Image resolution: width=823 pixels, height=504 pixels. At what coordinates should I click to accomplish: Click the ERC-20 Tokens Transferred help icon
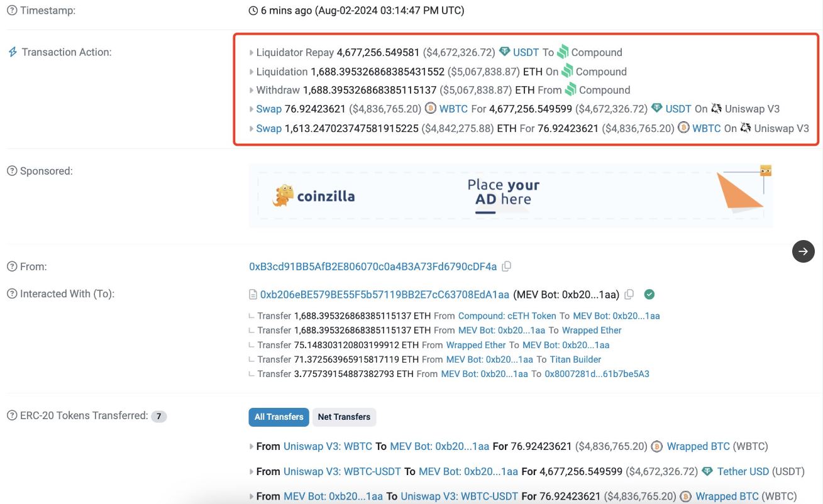pyautogui.click(x=12, y=416)
